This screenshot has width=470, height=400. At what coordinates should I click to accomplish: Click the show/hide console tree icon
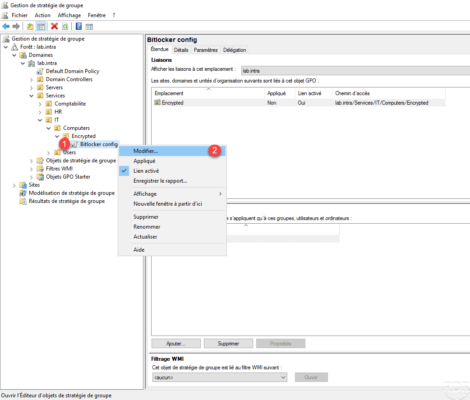[x=41, y=26]
